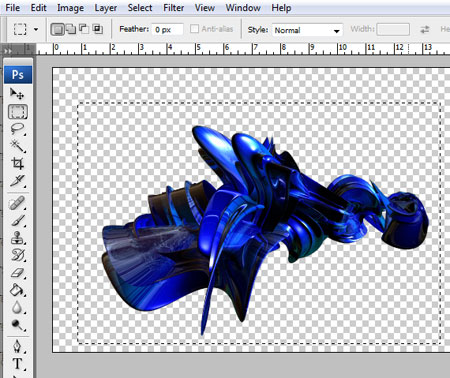
Task: Open the Filter menu
Action: click(x=173, y=8)
